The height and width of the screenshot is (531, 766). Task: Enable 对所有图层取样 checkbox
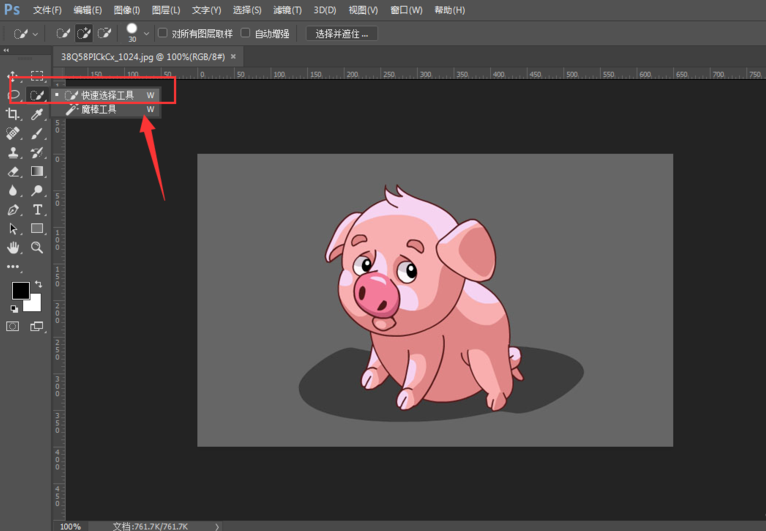163,33
